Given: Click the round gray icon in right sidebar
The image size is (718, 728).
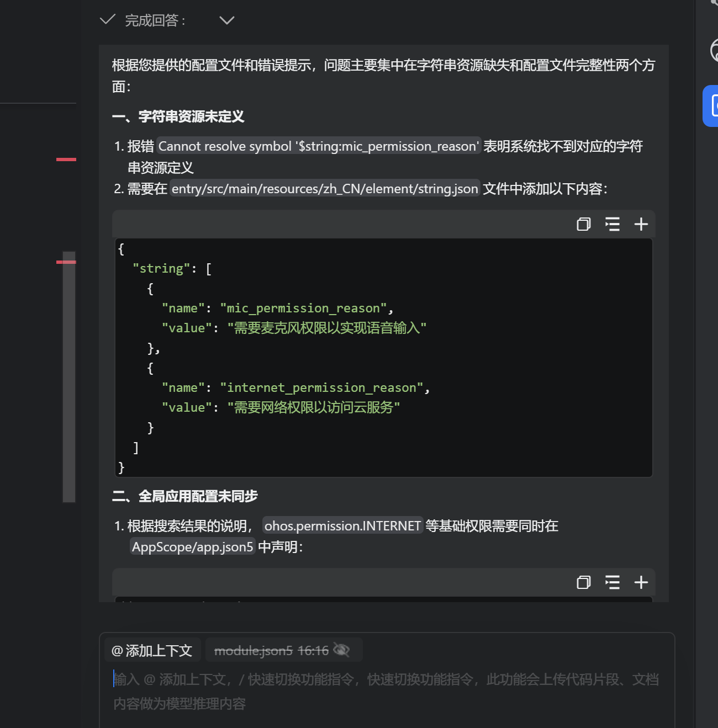Looking at the screenshot, I should (714, 51).
